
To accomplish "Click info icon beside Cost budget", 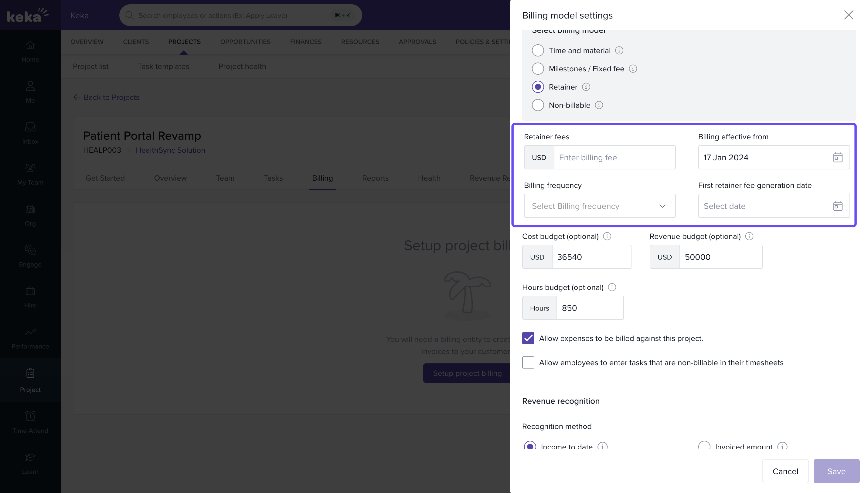I will coord(607,236).
